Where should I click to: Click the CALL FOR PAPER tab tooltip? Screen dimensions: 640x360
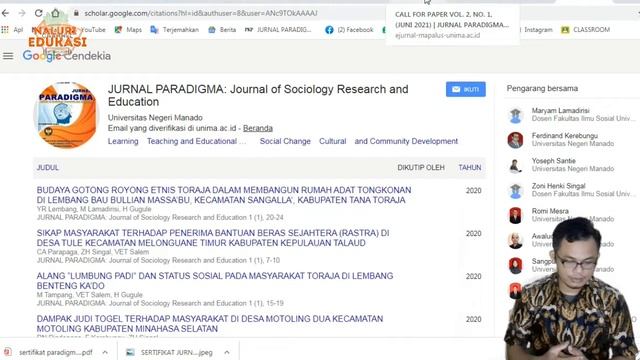452,24
